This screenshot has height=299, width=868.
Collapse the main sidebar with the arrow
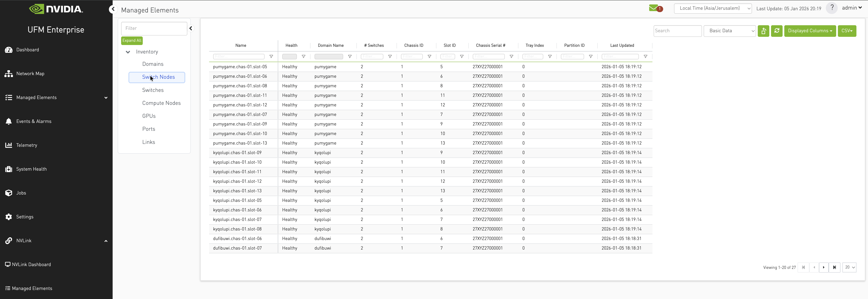(113, 9)
